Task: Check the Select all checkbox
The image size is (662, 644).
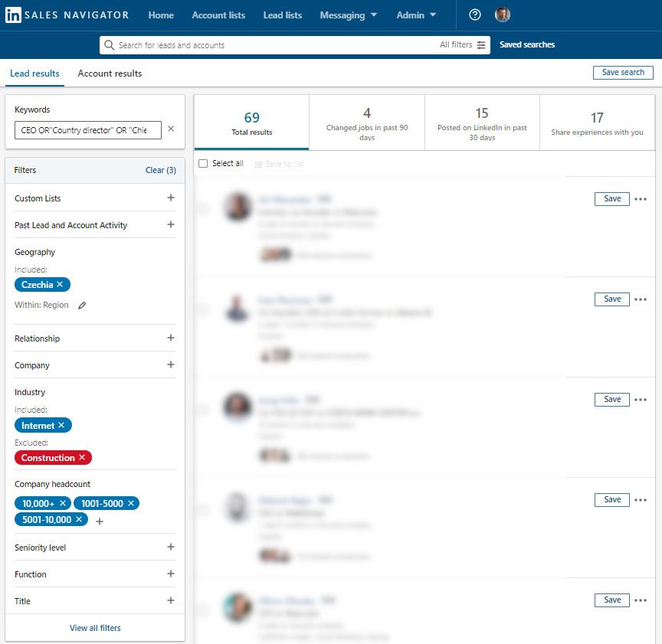Action: 203,163
